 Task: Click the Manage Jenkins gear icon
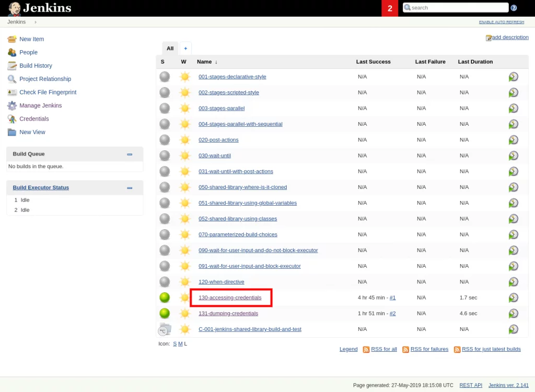point(12,105)
